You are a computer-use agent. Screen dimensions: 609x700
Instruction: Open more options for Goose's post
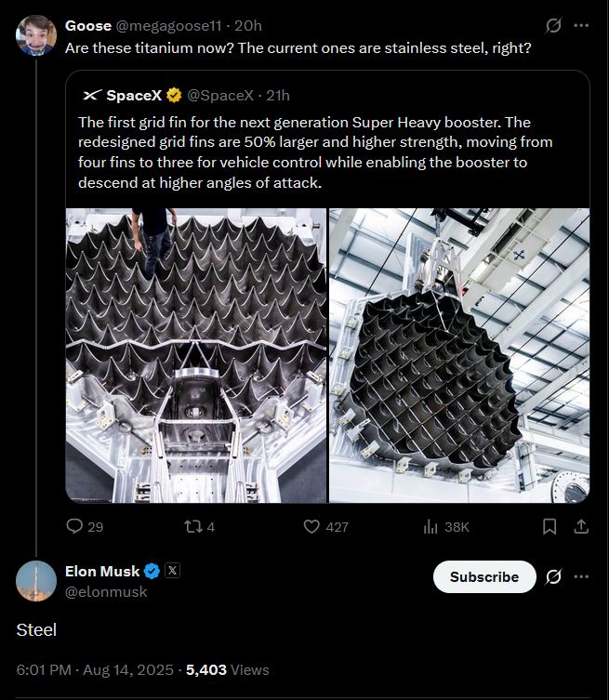pyautogui.click(x=582, y=25)
